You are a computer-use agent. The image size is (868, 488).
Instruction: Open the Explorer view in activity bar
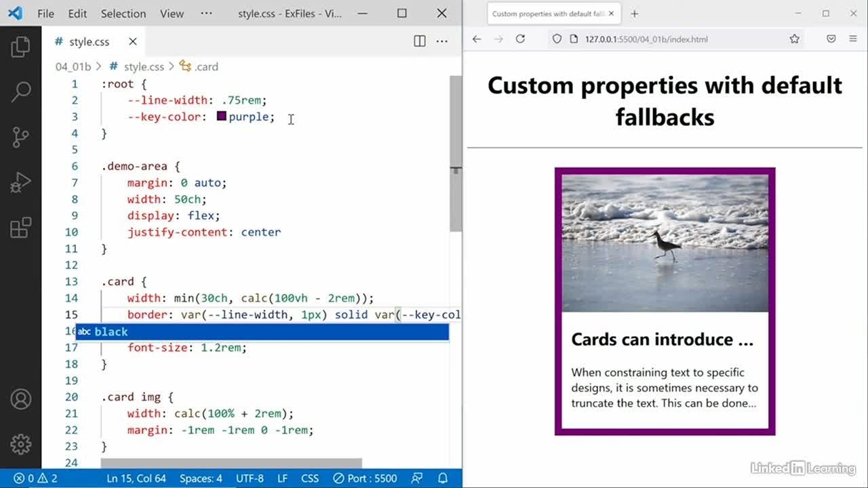coord(20,47)
